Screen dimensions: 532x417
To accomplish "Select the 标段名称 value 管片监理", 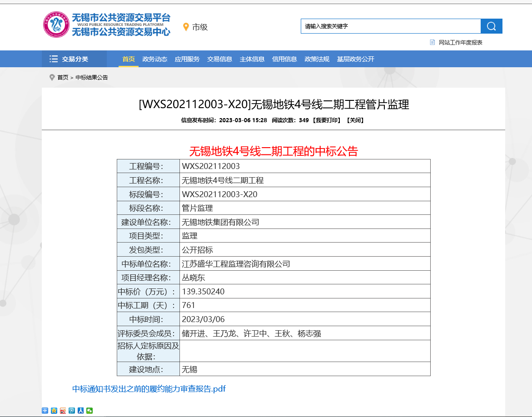I will tap(197, 208).
